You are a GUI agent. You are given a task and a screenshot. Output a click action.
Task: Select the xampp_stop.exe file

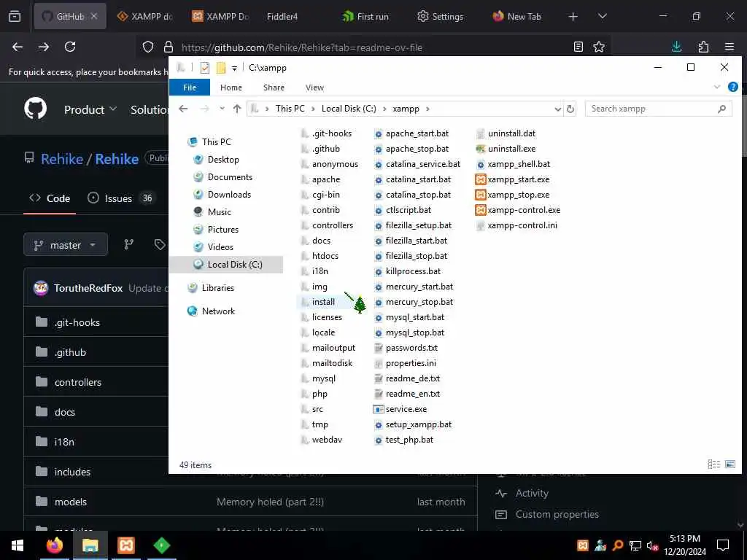coord(513,195)
